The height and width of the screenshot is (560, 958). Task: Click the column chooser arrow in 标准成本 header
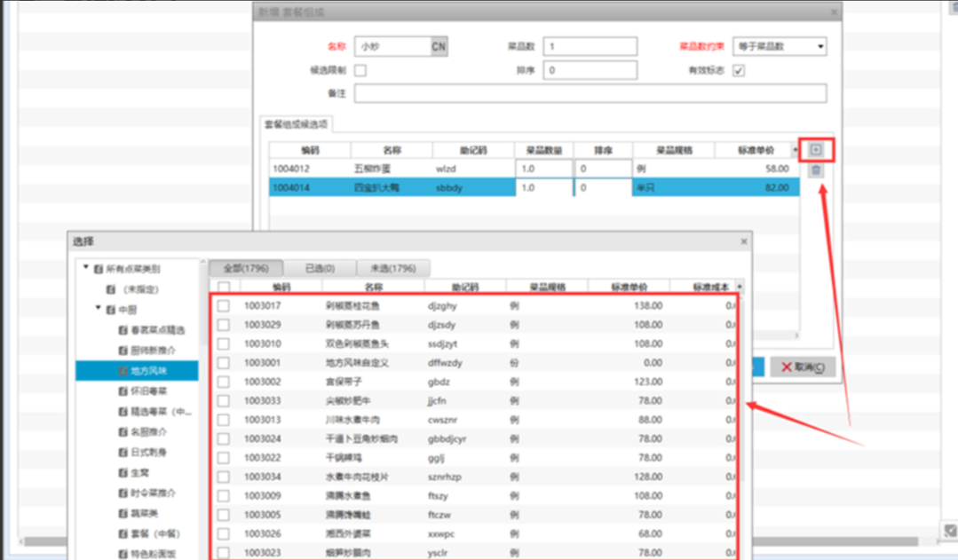pyautogui.click(x=740, y=287)
